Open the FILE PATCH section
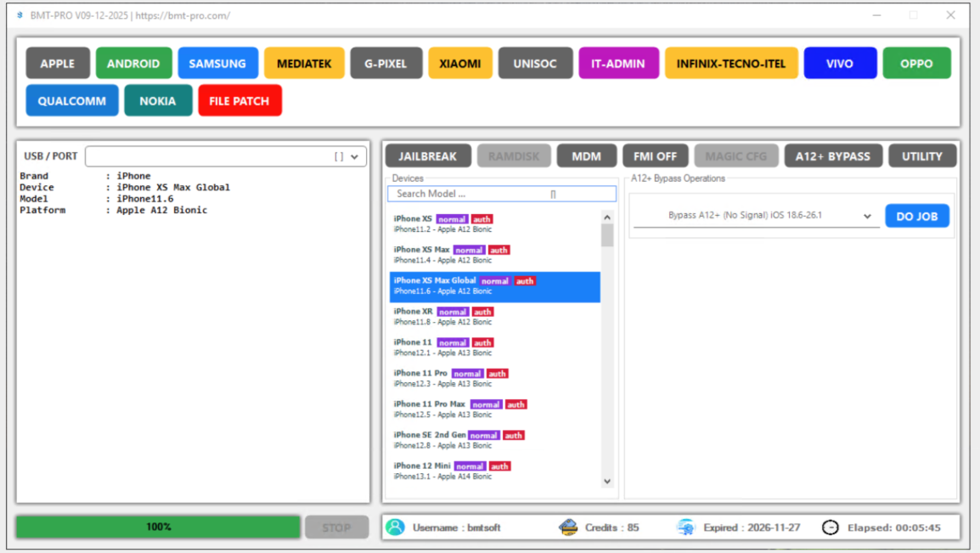Screen dimensions: 980x553 (x=239, y=100)
